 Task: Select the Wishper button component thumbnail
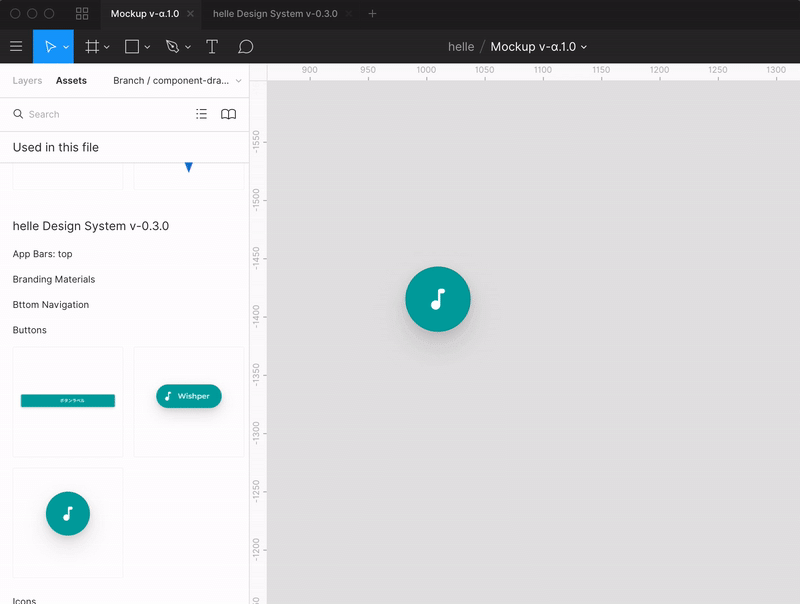189,401
